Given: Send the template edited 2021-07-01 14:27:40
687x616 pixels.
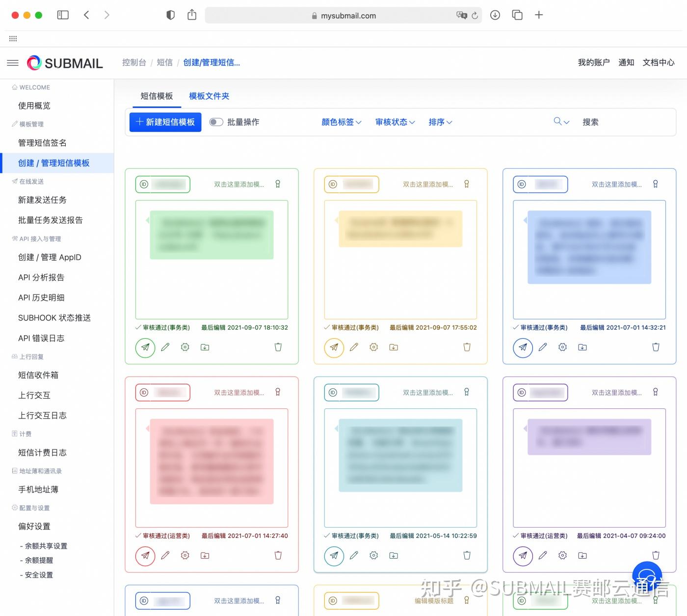Looking at the screenshot, I should 145,556.
